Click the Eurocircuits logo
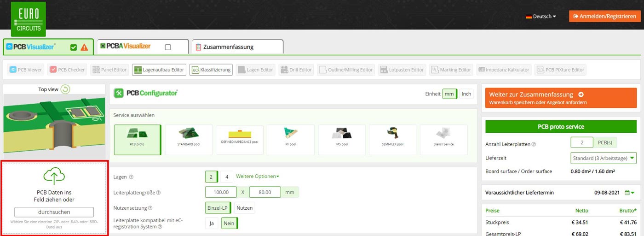 tap(28, 19)
